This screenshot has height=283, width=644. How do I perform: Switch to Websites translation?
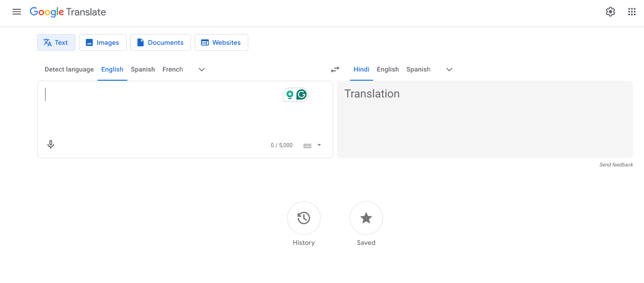click(221, 42)
